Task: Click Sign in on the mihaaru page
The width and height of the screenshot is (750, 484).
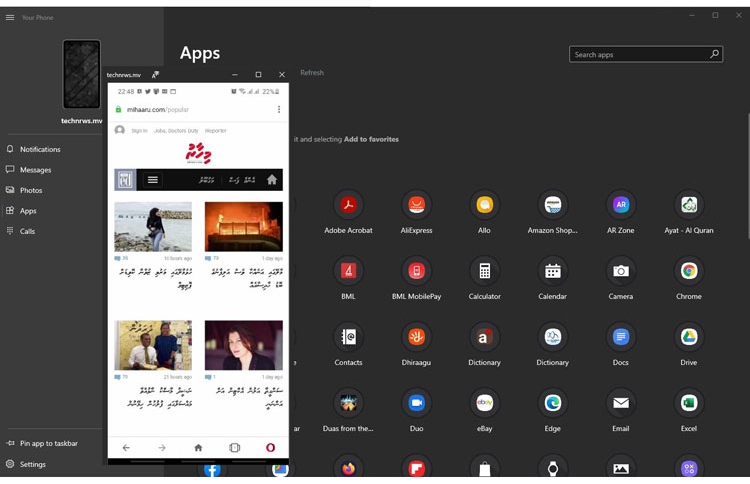Action: pos(139,130)
